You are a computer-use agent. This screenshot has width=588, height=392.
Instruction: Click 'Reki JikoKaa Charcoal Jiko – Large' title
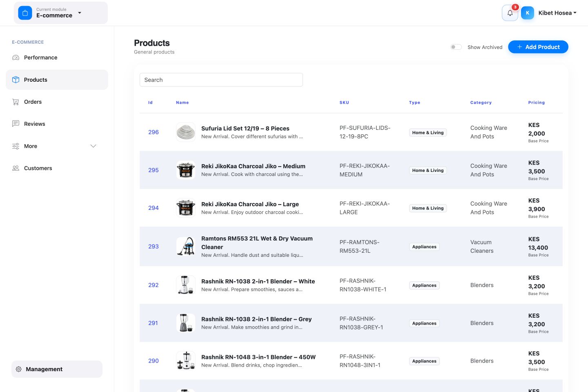pyautogui.click(x=250, y=204)
